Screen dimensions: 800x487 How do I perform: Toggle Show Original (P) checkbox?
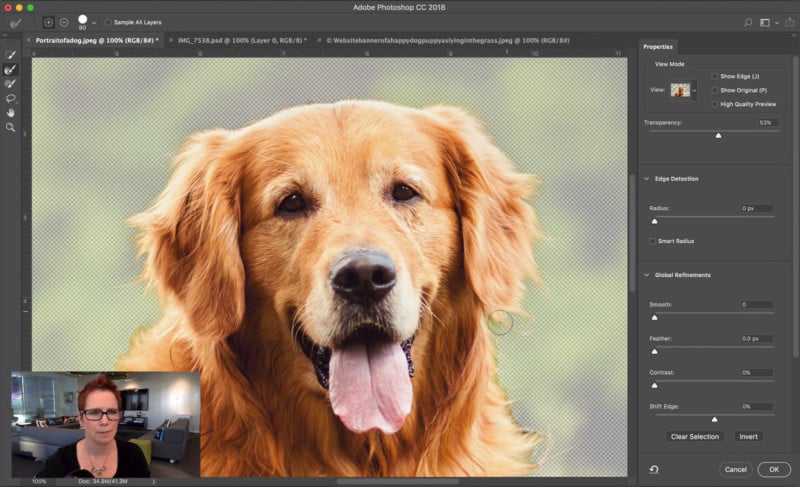[714, 90]
